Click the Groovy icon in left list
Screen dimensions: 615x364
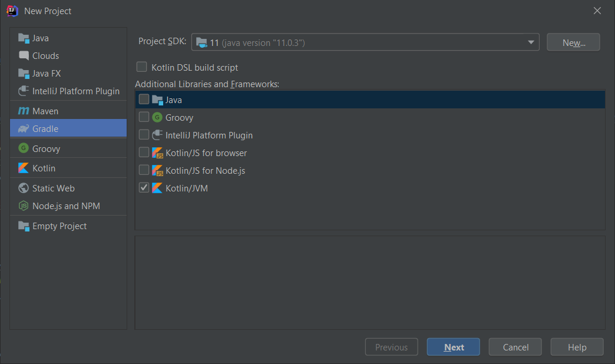(x=24, y=148)
